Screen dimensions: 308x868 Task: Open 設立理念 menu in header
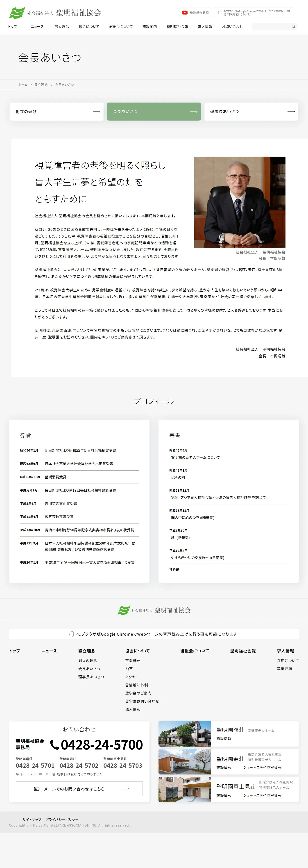coord(62,27)
